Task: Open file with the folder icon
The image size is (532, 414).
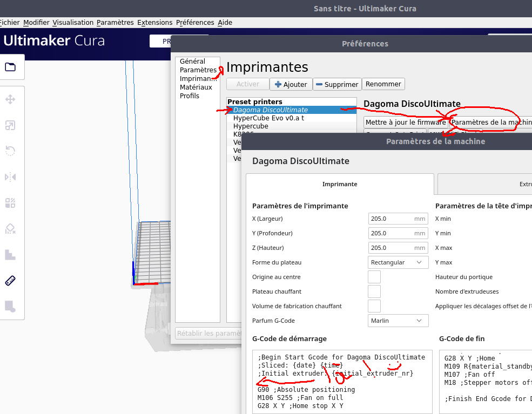Action: click(x=10, y=67)
